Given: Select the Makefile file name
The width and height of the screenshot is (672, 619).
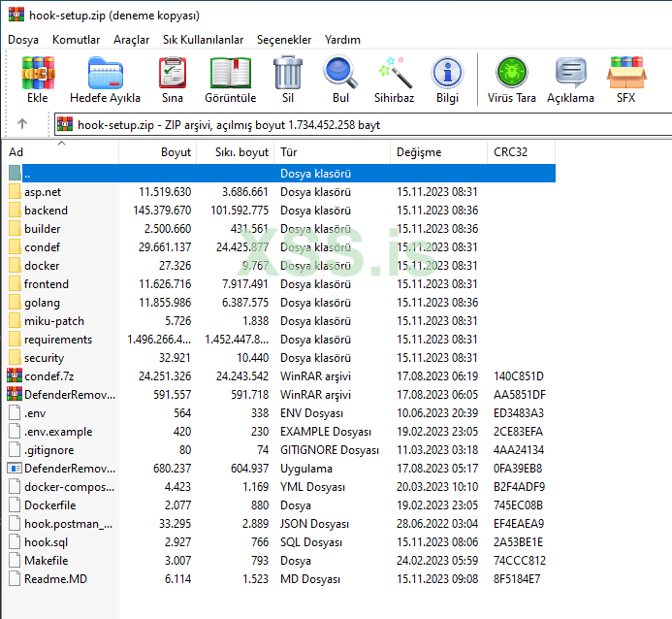Looking at the screenshot, I should click(46, 560).
